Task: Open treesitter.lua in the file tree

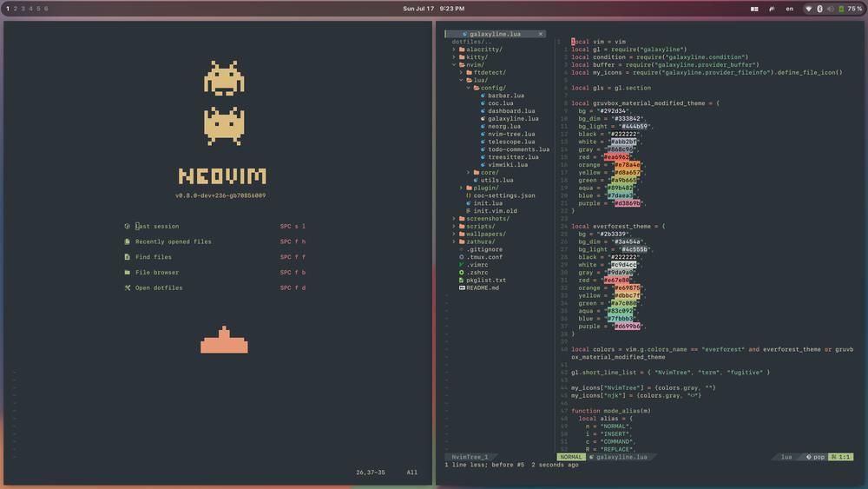Action: 513,157
